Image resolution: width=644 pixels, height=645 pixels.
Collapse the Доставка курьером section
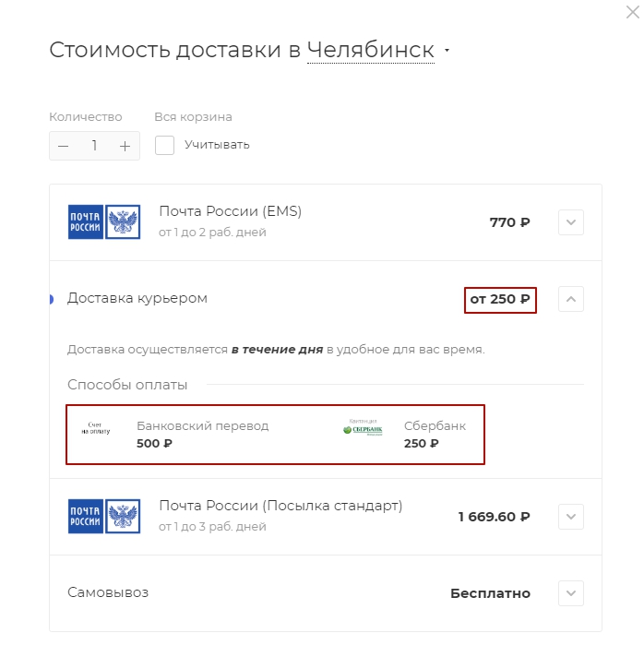click(x=571, y=299)
